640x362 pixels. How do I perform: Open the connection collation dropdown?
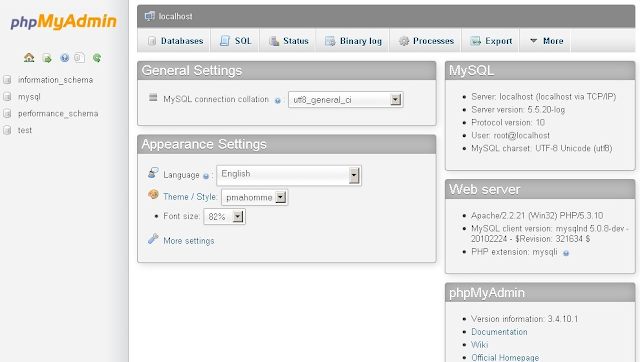click(x=346, y=100)
